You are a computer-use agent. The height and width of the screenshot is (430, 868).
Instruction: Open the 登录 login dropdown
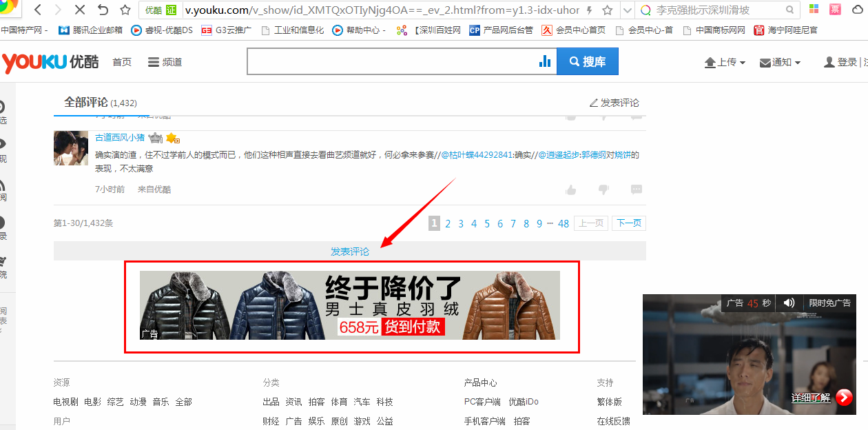846,61
